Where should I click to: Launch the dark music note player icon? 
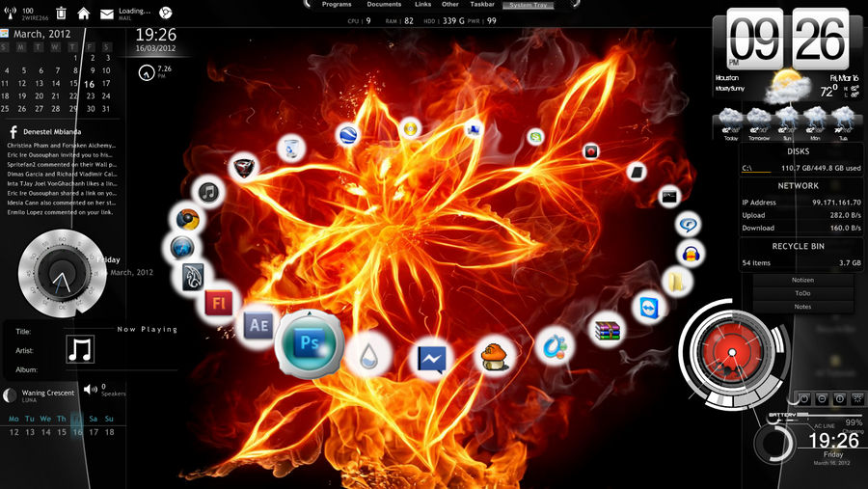[208, 192]
